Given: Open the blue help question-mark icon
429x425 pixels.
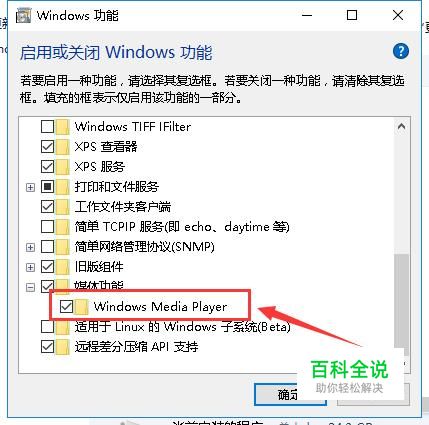Looking at the screenshot, I should click(400, 51).
